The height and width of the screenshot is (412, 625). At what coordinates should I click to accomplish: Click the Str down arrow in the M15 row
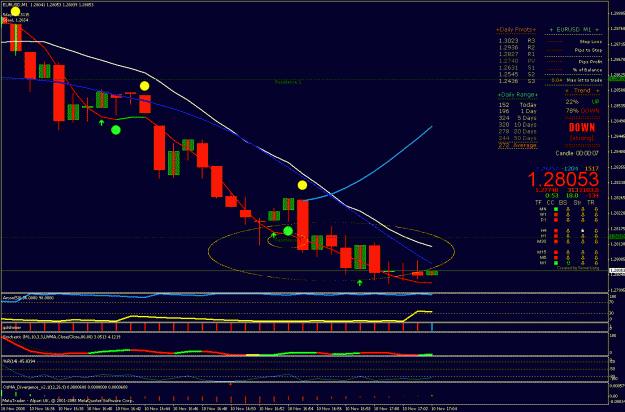[583, 252]
